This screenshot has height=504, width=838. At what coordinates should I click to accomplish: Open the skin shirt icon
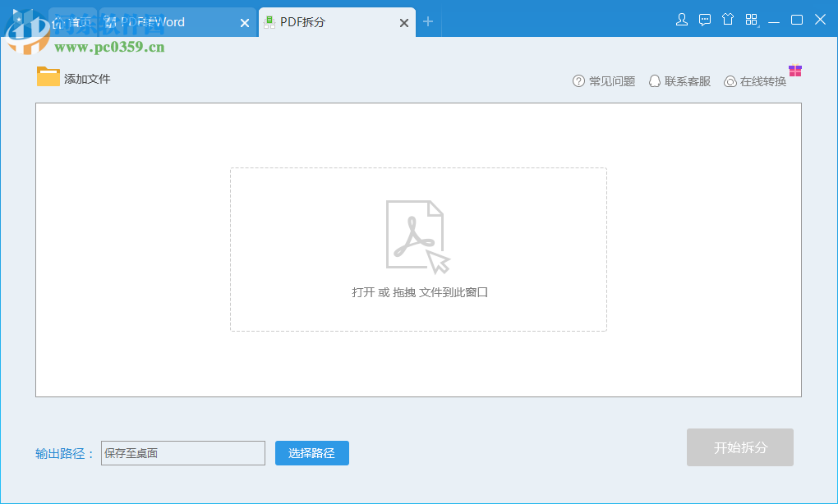coord(727,20)
